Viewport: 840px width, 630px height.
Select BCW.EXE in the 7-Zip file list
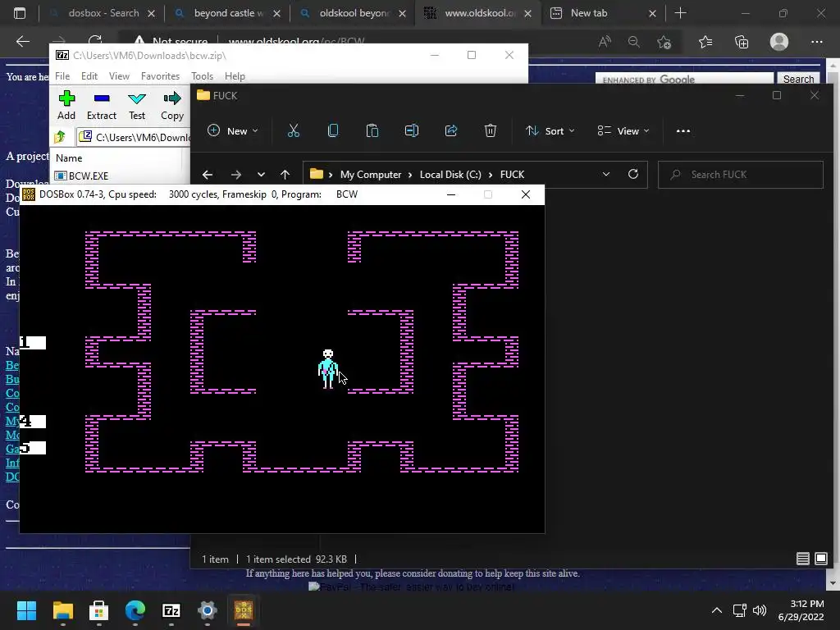tap(82, 176)
